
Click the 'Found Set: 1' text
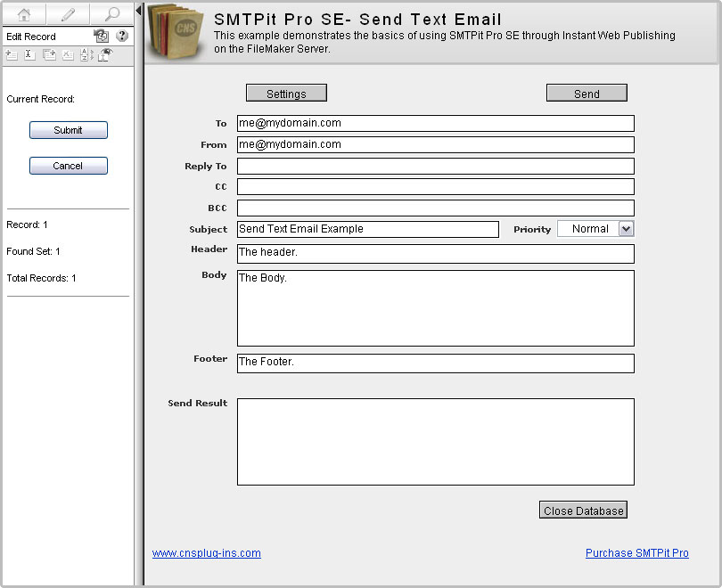point(33,251)
